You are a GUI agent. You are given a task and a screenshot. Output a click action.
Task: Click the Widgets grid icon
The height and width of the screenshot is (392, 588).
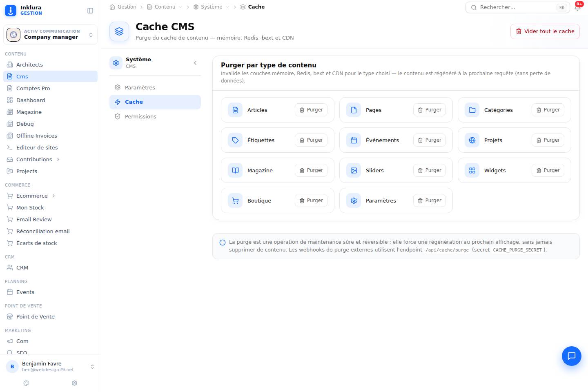click(x=472, y=170)
